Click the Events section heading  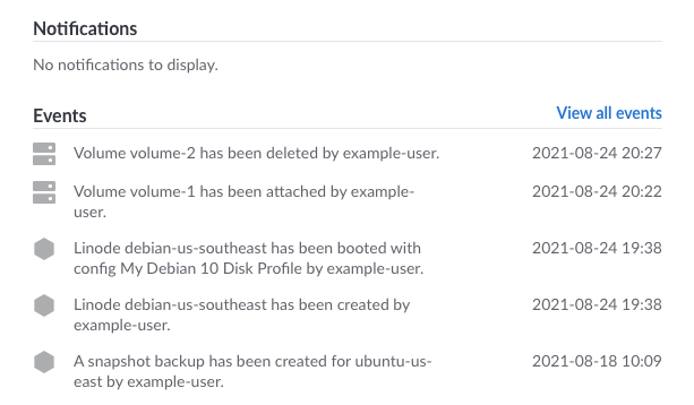click(x=60, y=115)
